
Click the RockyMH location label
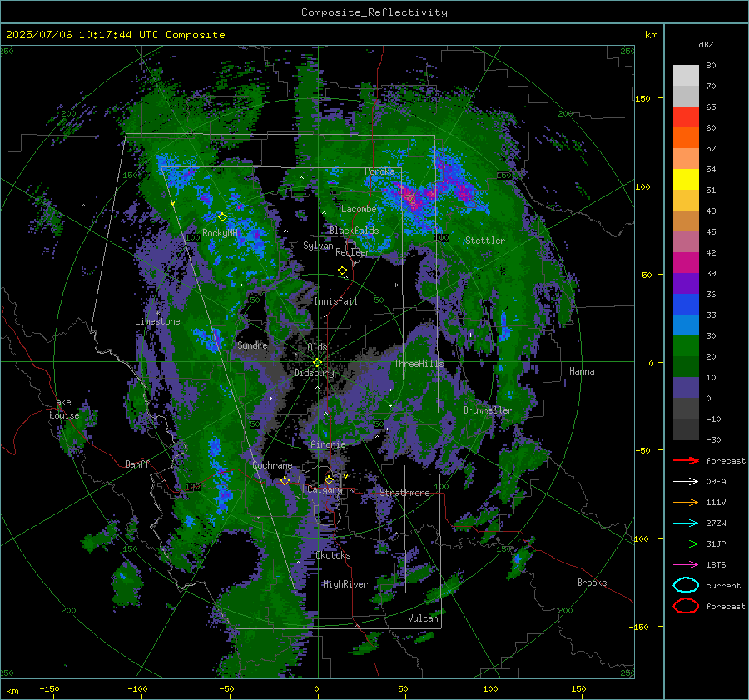coord(220,233)
